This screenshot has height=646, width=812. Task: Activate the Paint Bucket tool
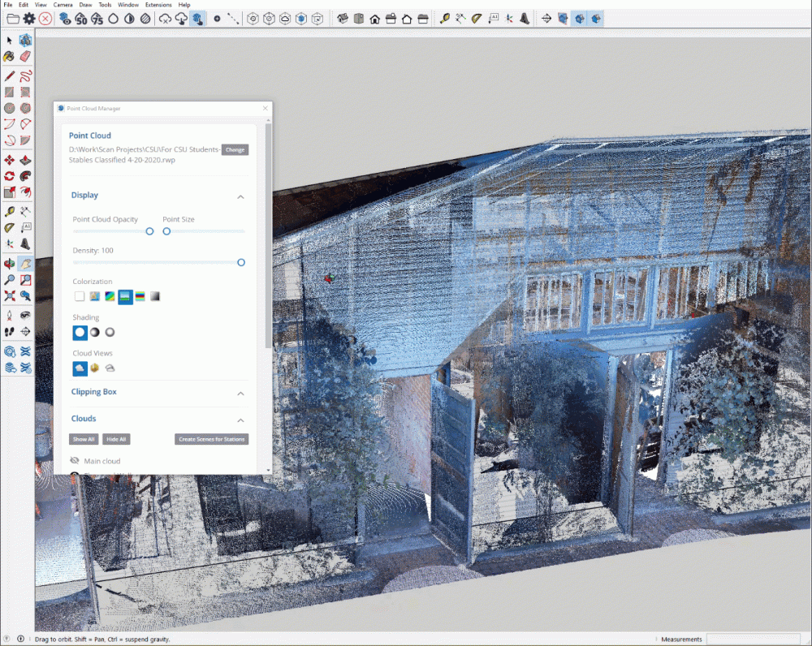10,56
